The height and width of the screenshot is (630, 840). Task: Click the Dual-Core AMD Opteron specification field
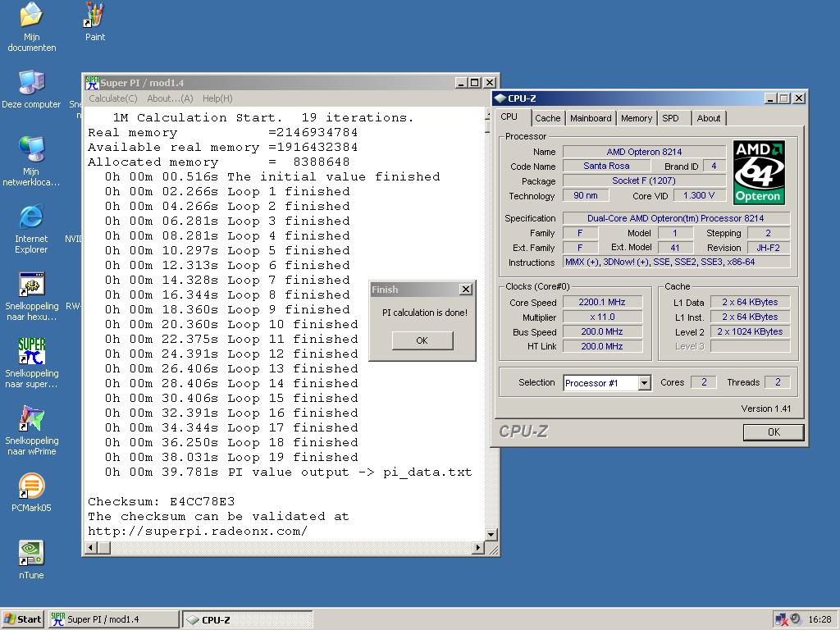676,218
